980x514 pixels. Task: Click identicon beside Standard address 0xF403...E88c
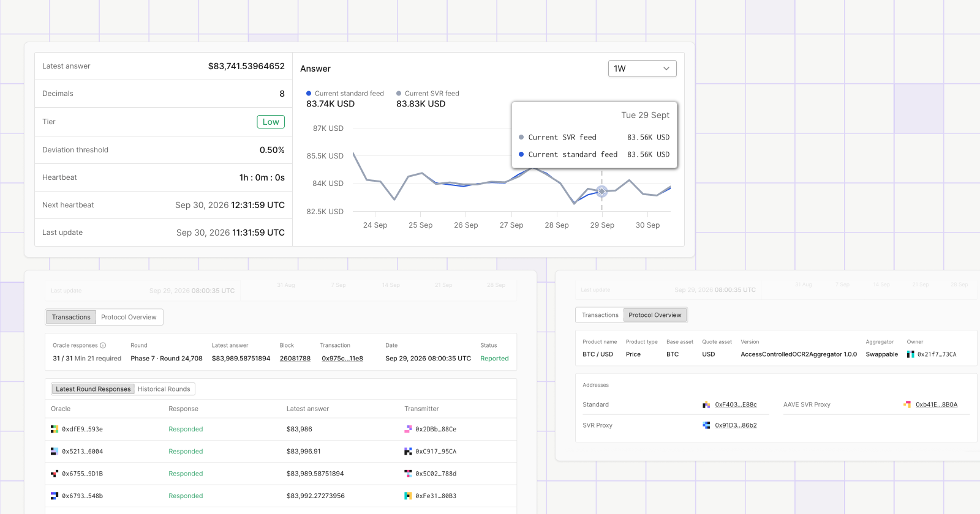click(x=706, y=404)
